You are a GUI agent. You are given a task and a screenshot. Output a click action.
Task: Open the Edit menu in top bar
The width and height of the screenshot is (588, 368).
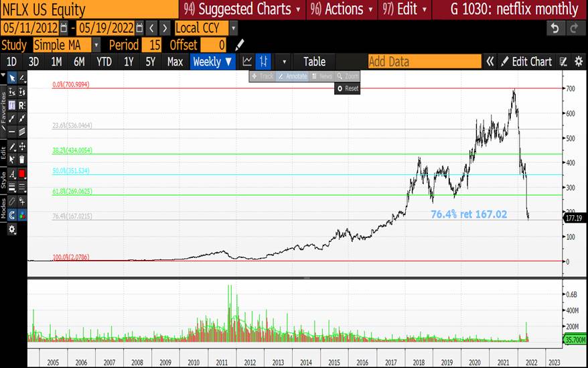tap(405, 9)
